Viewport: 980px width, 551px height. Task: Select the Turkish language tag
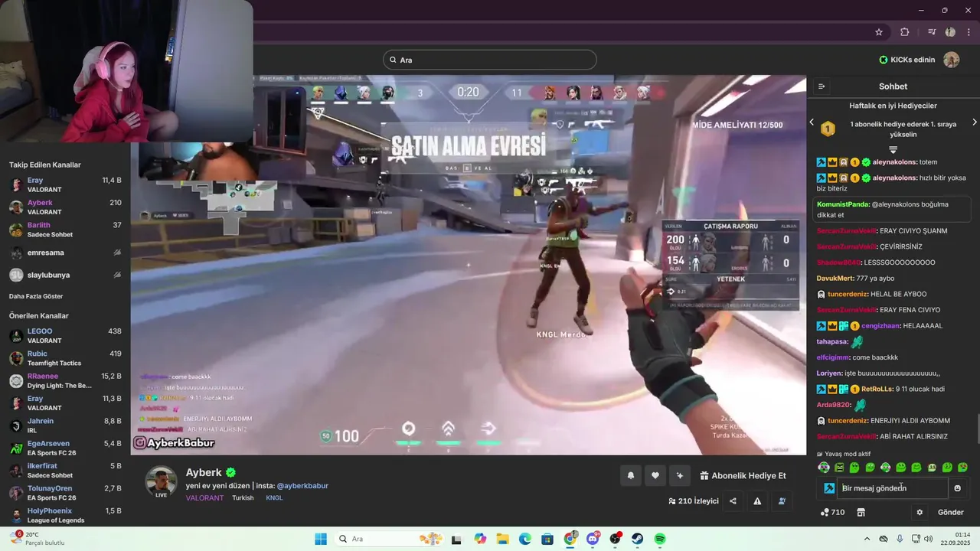[243, 497]
